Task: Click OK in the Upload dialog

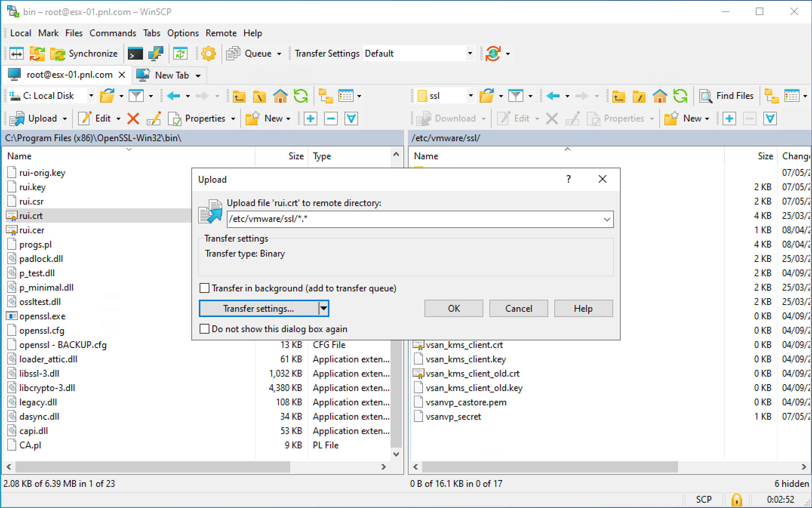Action: click(454, 308)
